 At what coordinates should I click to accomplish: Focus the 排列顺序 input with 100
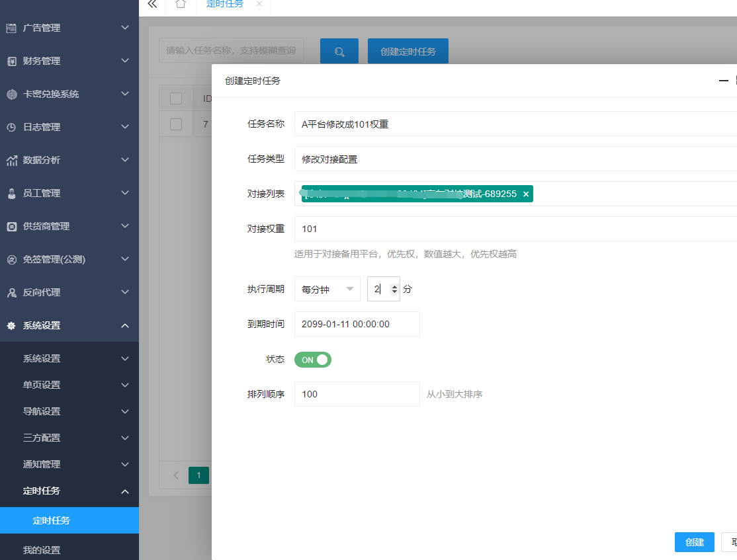[x=357, y=393]
